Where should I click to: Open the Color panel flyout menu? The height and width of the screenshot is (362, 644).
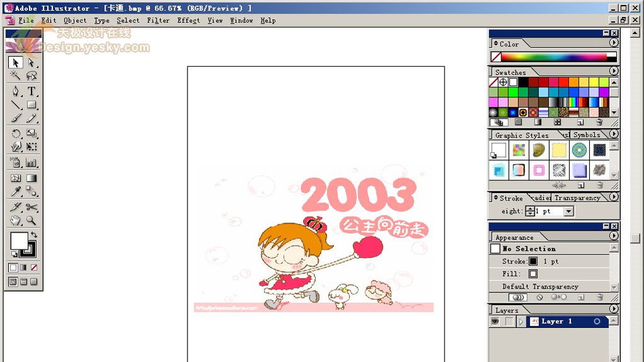[x=614, y=43]
